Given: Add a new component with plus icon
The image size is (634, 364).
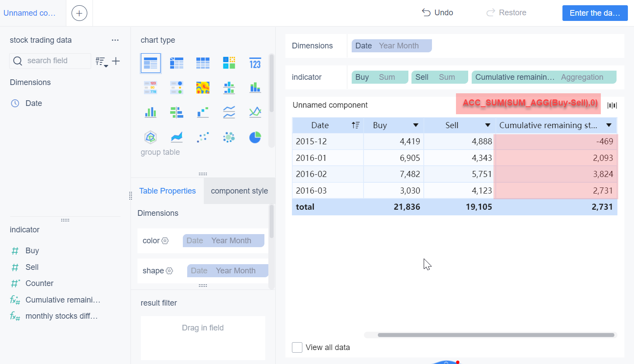Looking at the screenshot, I should [x=79, y=13].
